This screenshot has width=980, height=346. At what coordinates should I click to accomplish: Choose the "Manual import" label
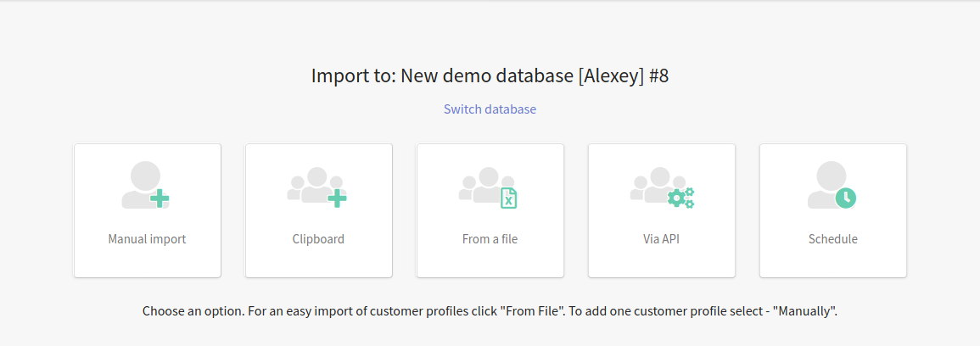[147, 238]
